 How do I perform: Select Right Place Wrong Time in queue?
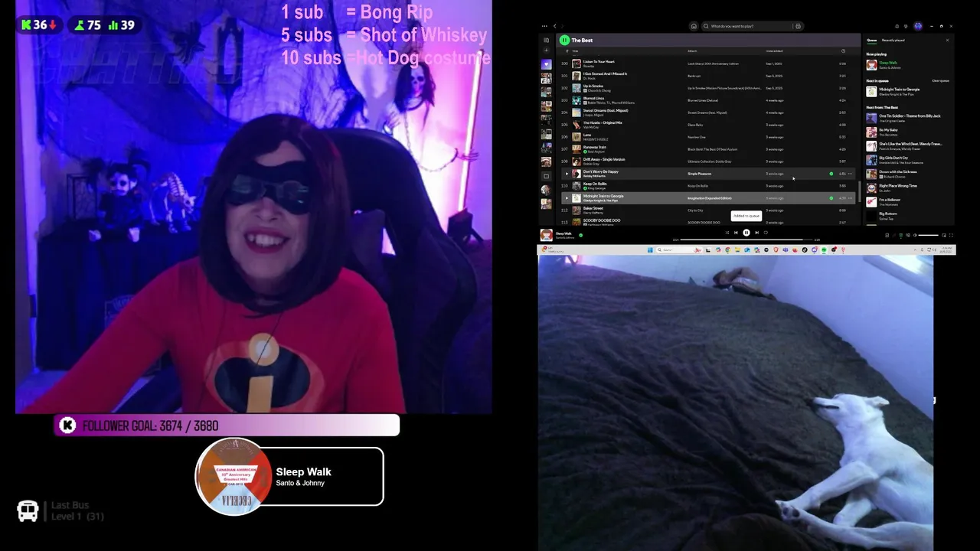coord(908,187)
